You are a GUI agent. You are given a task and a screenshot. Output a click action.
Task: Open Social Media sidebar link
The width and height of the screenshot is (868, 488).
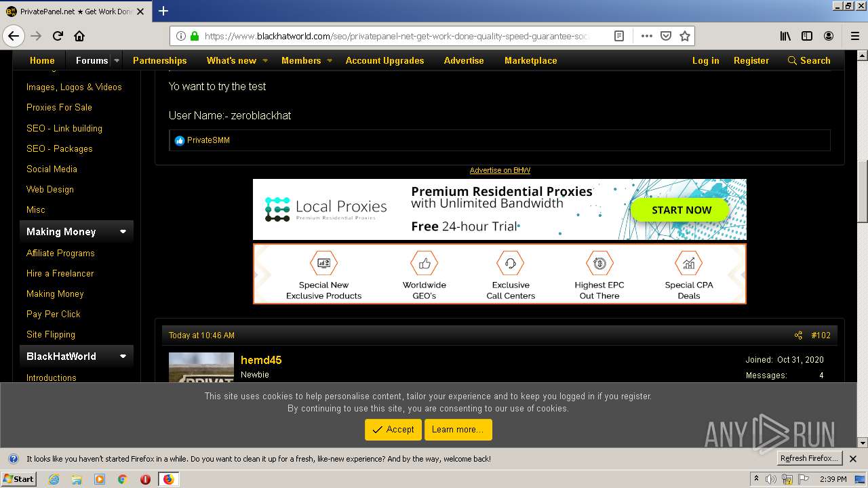coord(52,169)
